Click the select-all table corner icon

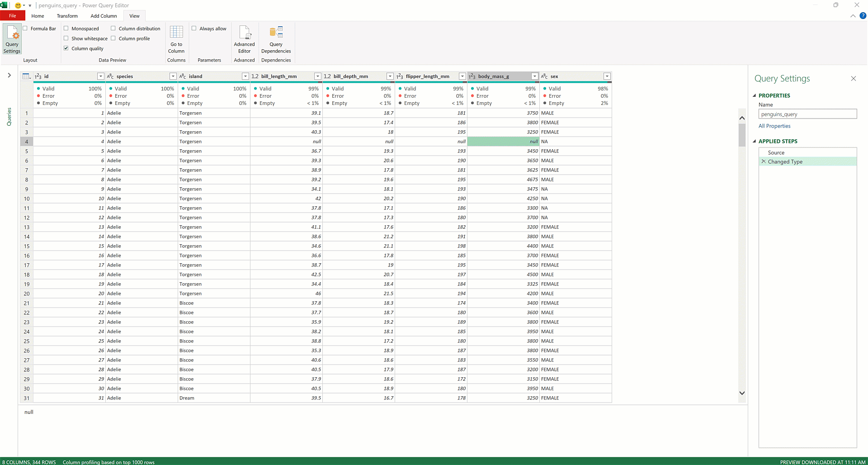pos(27,76)
